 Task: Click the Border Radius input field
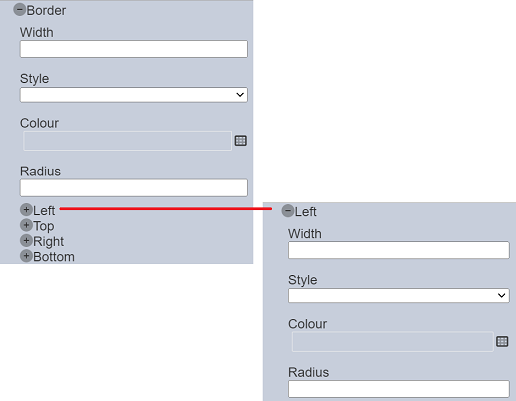[134, 188]
